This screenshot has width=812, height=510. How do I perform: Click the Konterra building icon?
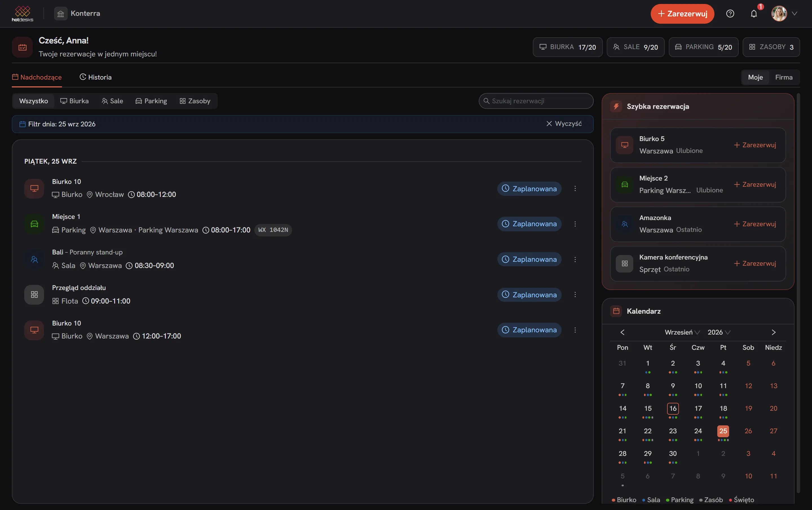pos(61,14)
